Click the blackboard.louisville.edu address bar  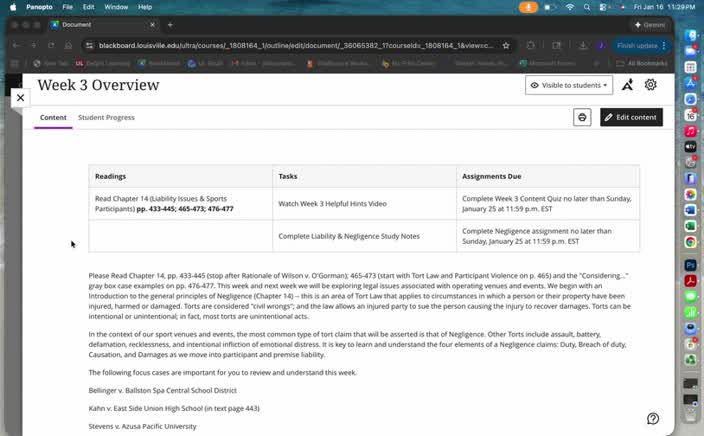tap(295, 45)
